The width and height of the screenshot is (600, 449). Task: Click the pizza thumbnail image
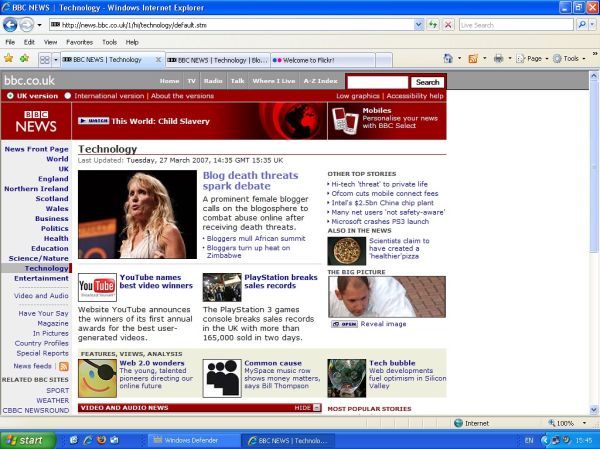click(347, 251)
